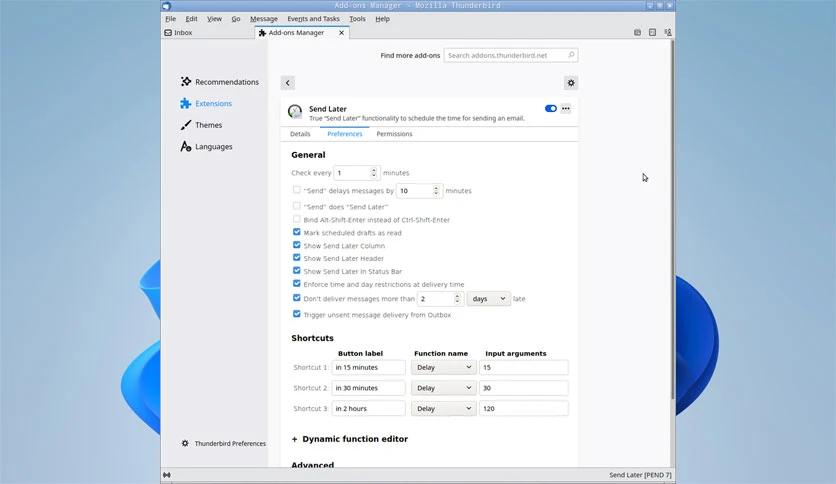
Task: Open the add-on tools gear menu
Action: [571, 83]
